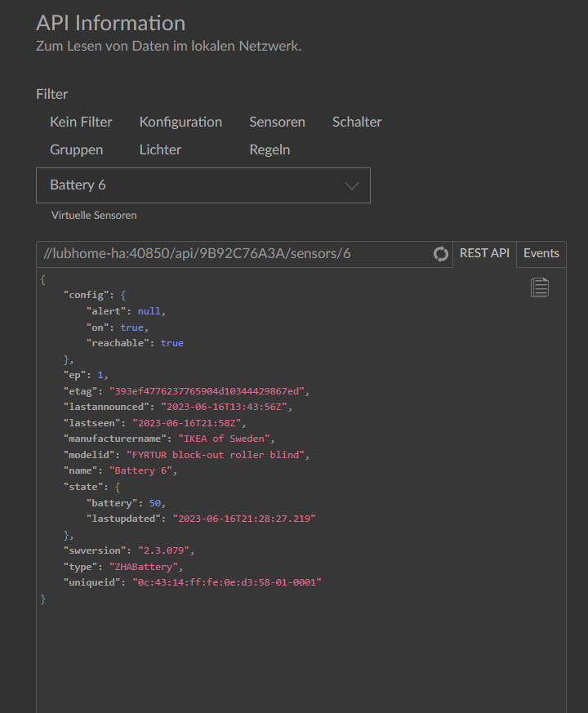Click the chevron in the Battery 6 selector
588x713 pixels.
[351, 185]
